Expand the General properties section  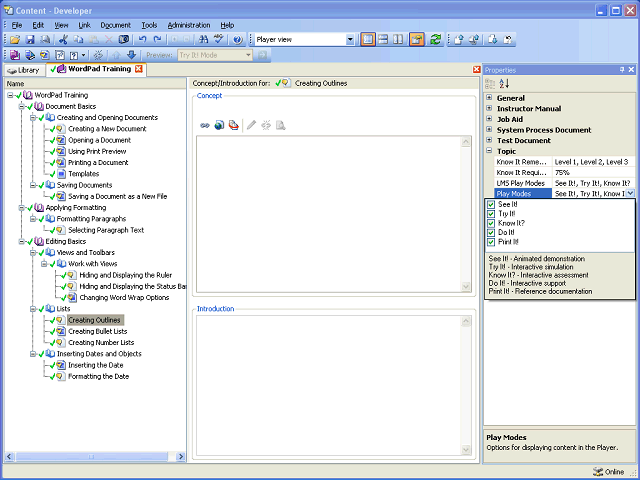tap(489, 98)
